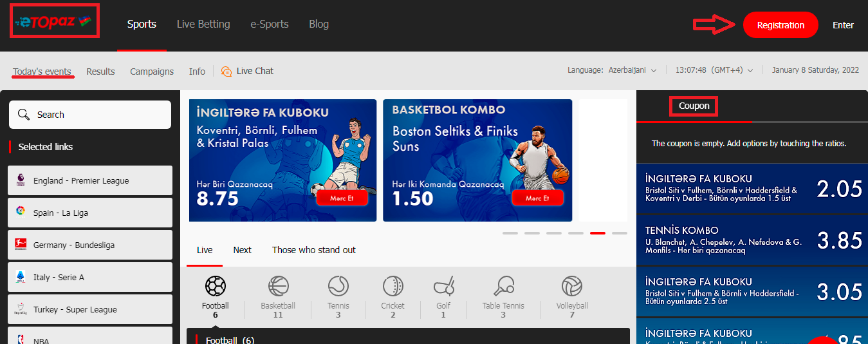Click Mərc Et on FA Kuboku banner

point(342,198)
